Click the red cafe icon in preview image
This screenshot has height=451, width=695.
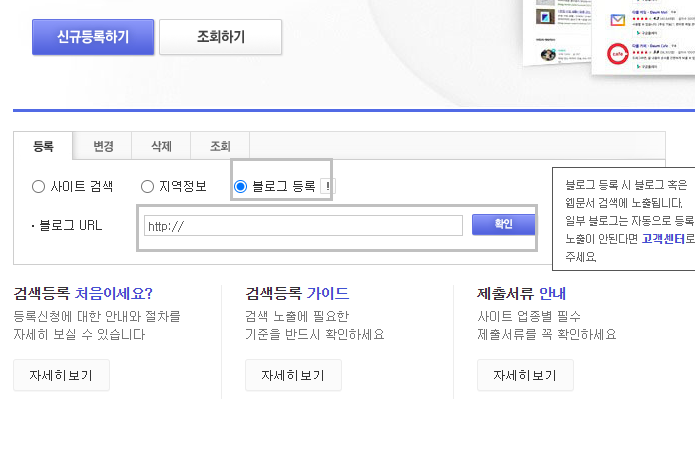pyautogui.click(x=617, y=54)
